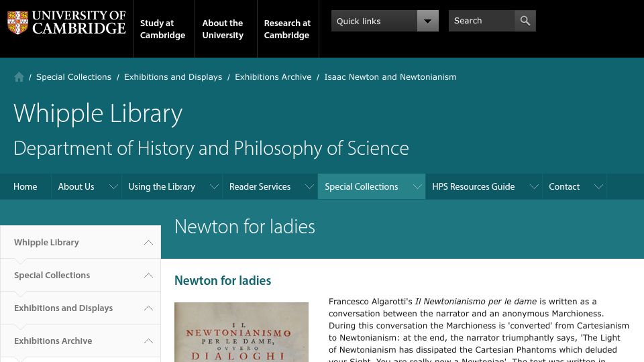Follow Special Collections breadcrumb link
This screenshot has width=644, height=362.
[74, 76]
